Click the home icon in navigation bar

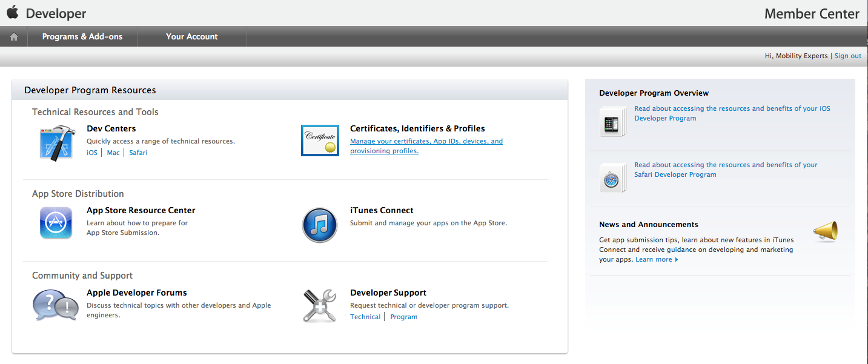(x=13, y=37)
